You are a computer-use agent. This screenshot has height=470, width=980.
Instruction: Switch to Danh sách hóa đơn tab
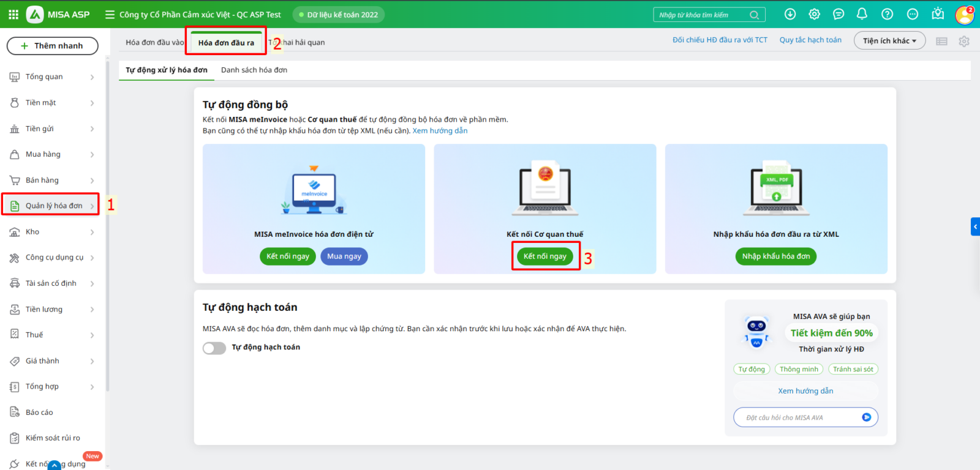pos(254,70)
